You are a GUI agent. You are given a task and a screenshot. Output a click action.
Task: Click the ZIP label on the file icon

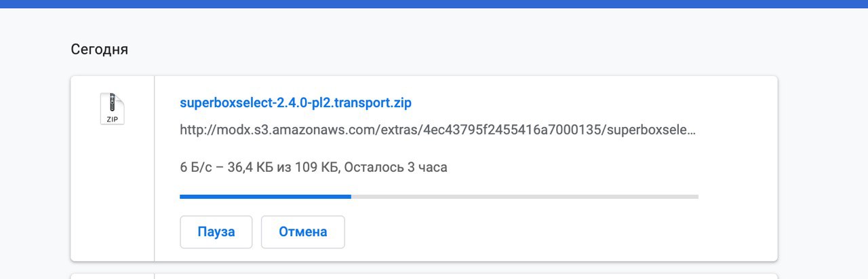113,119
